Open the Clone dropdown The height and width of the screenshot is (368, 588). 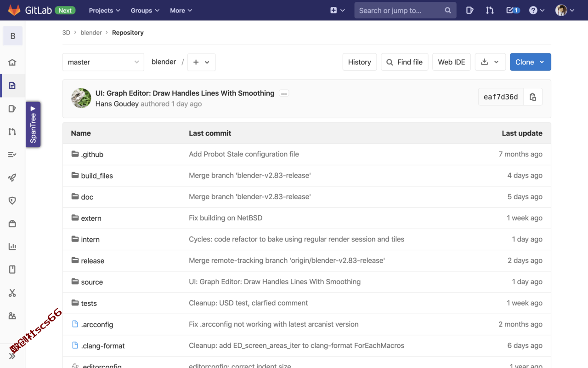coord(531,62)
